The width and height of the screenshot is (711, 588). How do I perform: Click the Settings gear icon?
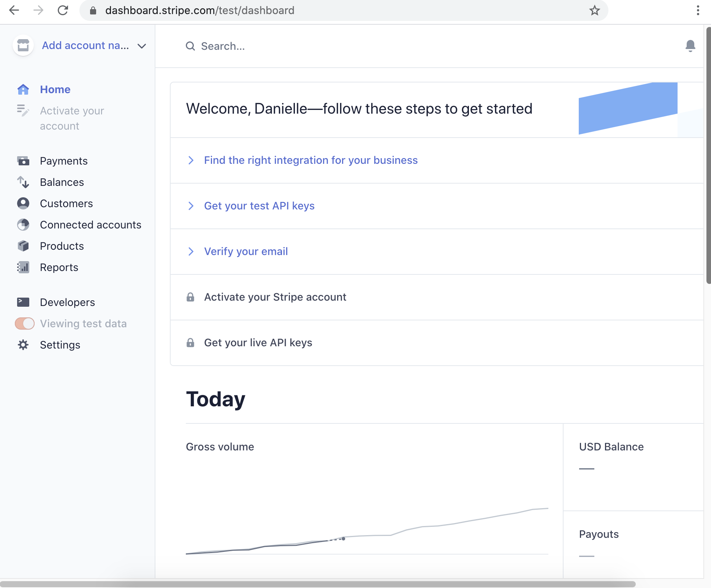click(x=23, y=345)
